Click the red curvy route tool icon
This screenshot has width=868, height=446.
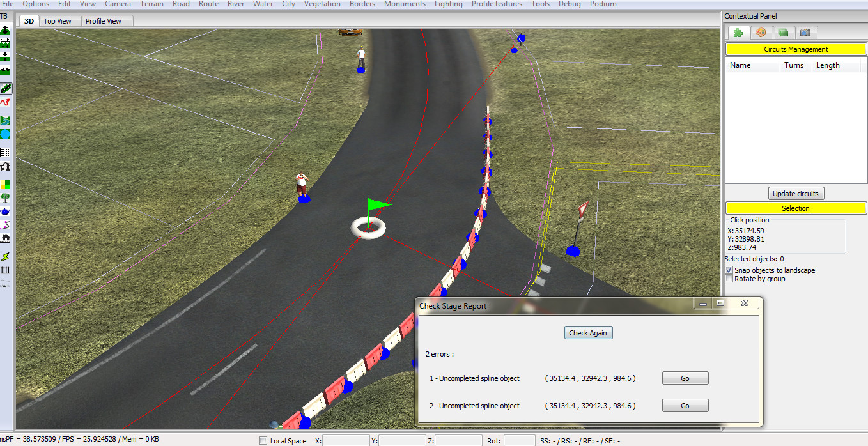6,102
